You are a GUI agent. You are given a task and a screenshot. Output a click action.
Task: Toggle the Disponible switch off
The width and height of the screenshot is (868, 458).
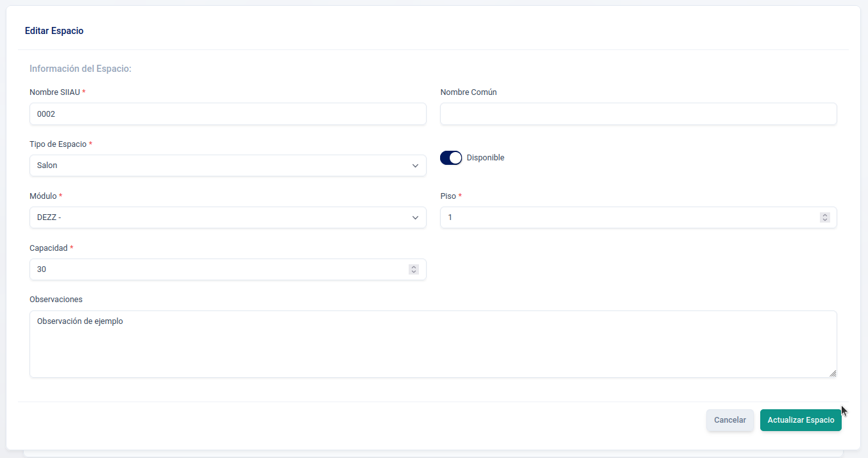451,158
